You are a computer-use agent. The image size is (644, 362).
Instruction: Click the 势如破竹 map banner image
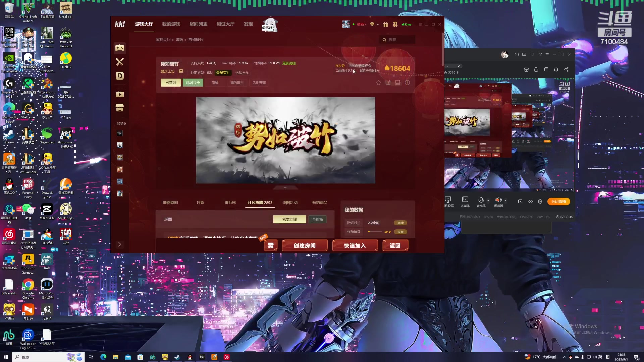pyautogui.click(x=285, y=140)
